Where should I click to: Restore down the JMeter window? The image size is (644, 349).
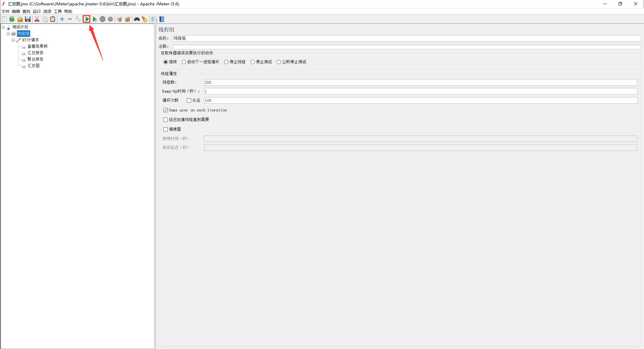(620, 4)
